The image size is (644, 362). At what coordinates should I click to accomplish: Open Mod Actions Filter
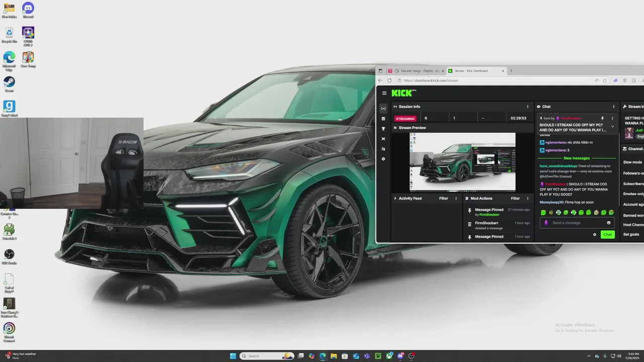click(515, 199)
